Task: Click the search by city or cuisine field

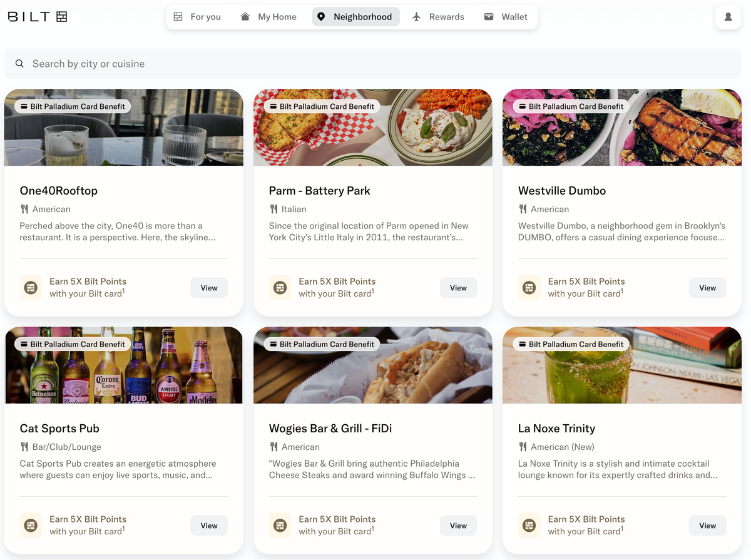Action: [x=88, y=63]
